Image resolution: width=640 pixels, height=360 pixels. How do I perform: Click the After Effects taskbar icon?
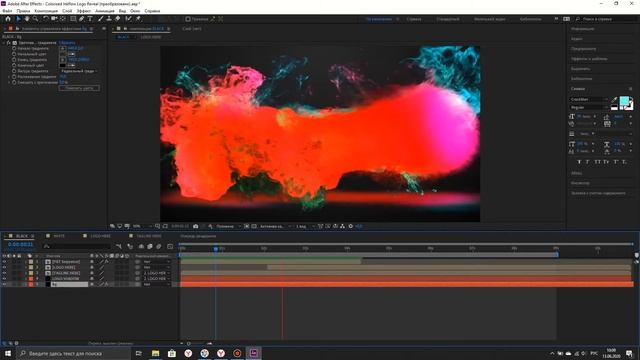coord(253,353)
